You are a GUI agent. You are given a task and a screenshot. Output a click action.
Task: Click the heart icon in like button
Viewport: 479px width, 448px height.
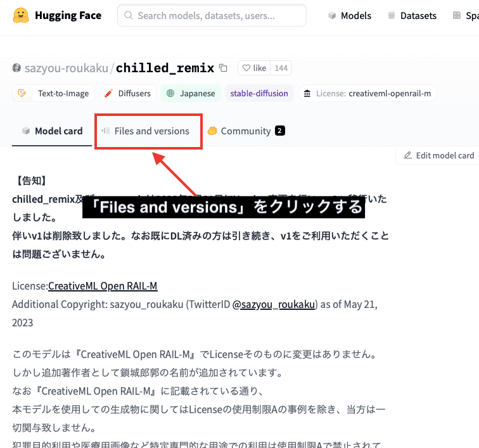click(246, 68)
